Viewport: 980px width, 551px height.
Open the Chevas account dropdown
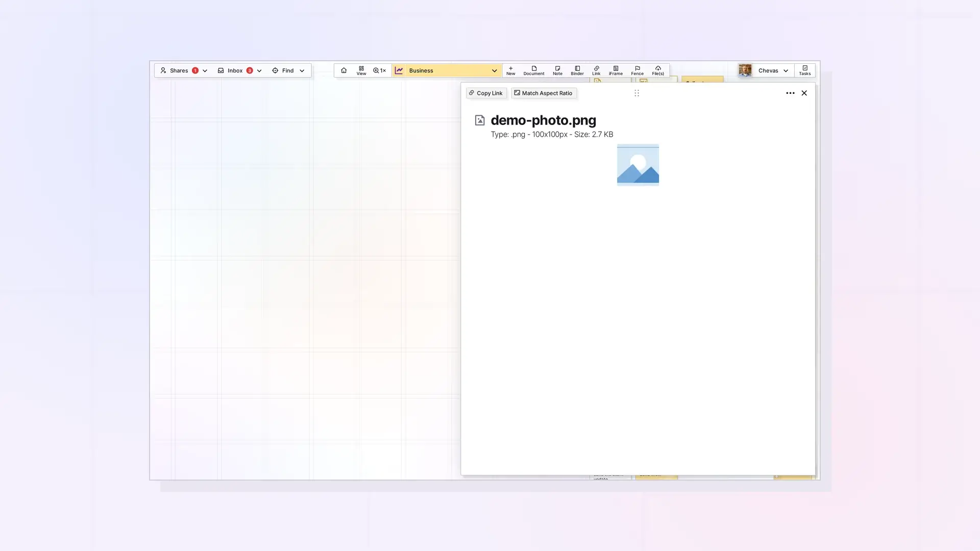[x=773, y=70]
